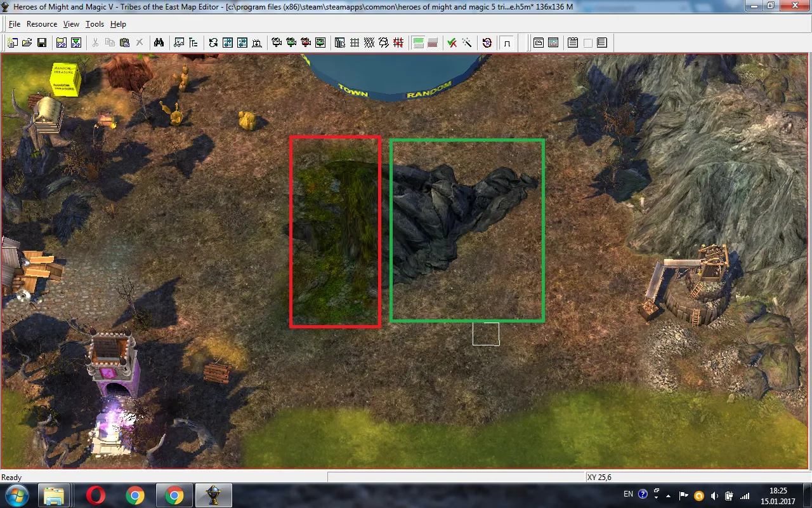Open the binoculars Find tool
This screenshot has height=508, width=812.
(x=159, y=43)
